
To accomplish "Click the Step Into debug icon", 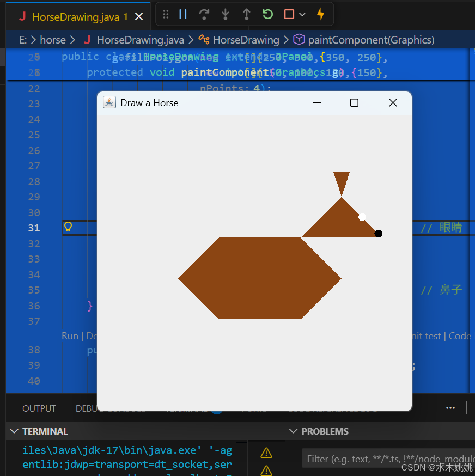I will [x=226, y=14].
